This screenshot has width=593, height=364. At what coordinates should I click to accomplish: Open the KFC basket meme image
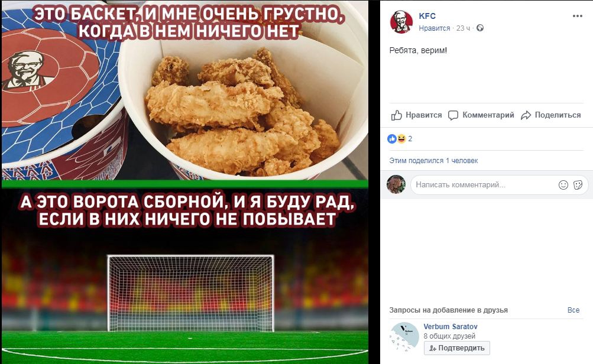pyautogui.click(x=185, y=182)
